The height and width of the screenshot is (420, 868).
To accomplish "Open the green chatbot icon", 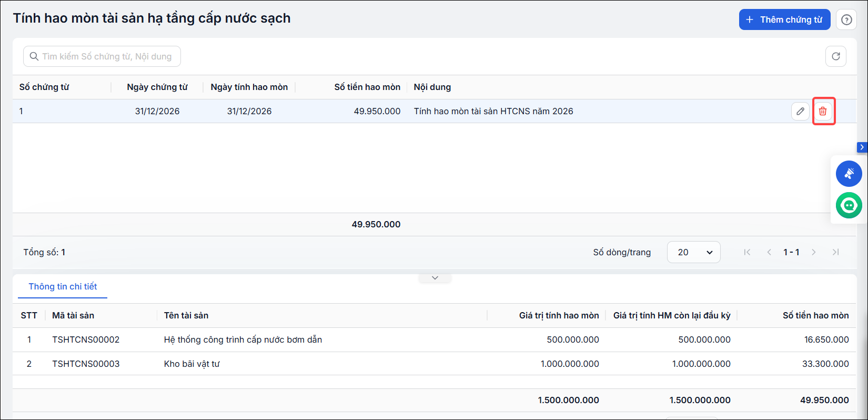I will [x=849, y=205].
